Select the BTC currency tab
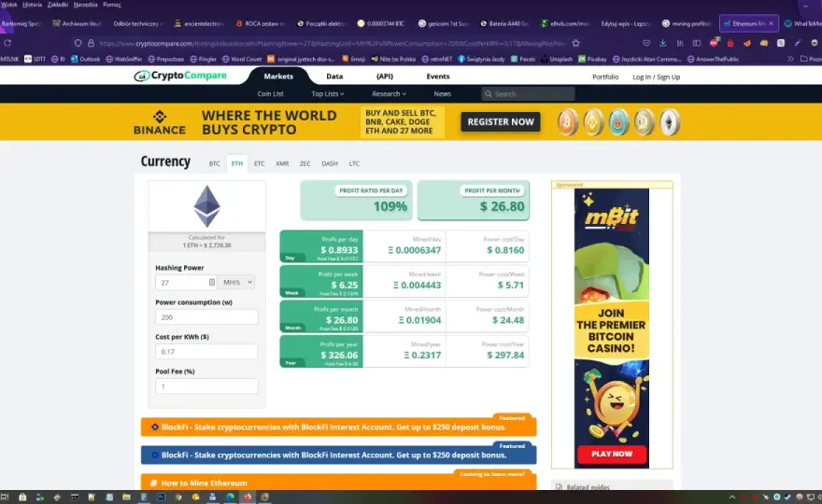 215,163
